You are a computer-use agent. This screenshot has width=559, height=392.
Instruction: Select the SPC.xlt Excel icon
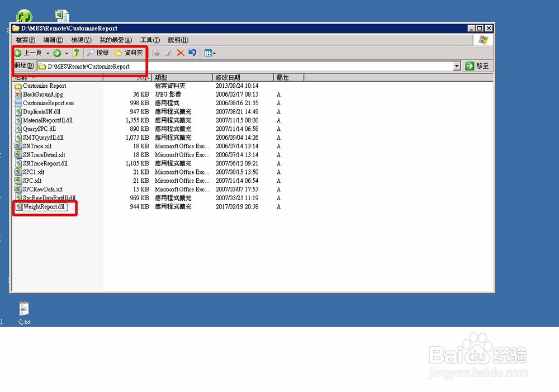pos(18,181)
